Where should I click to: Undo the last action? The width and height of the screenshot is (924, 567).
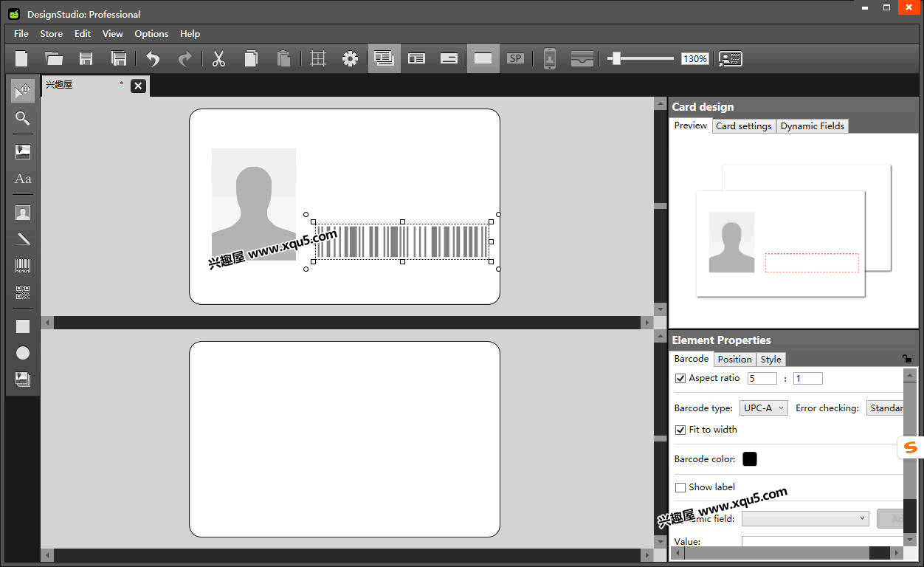point(153,58)
